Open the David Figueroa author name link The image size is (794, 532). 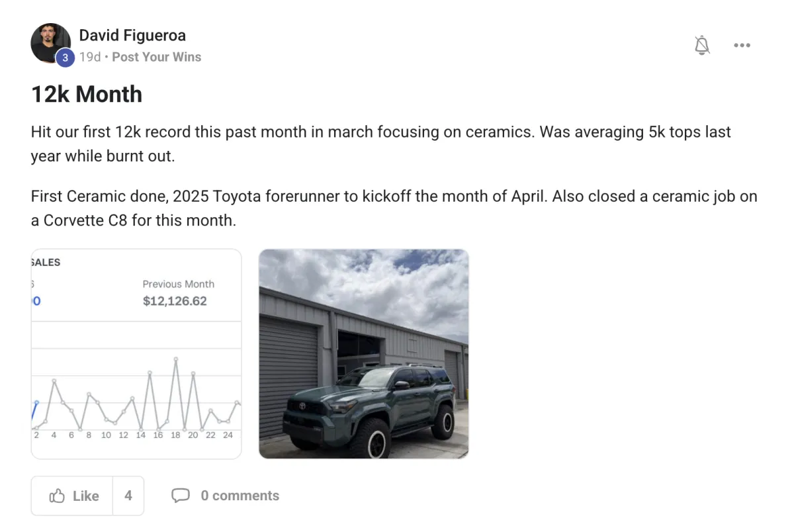coord(132,35)
